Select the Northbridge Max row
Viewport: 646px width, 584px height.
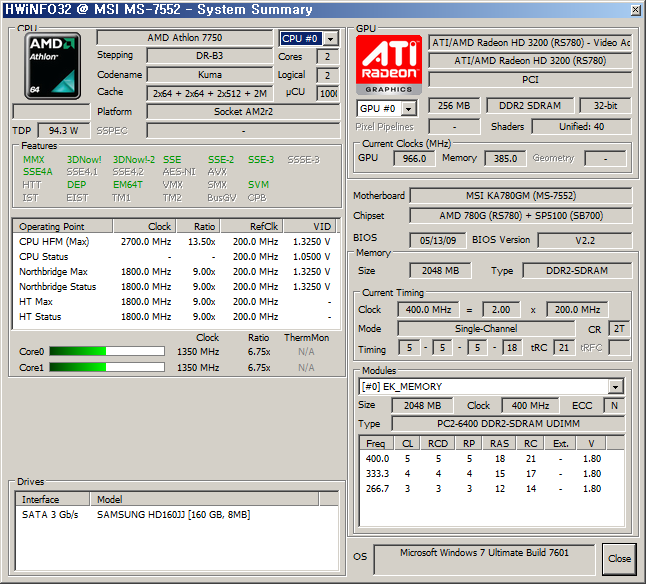click(x=175, y=272)
